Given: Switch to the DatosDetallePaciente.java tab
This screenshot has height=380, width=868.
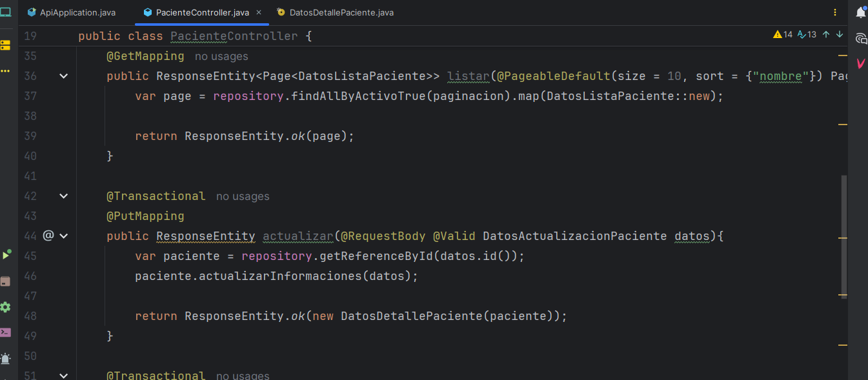Looking at the screenshot, I should coord(335,12).
